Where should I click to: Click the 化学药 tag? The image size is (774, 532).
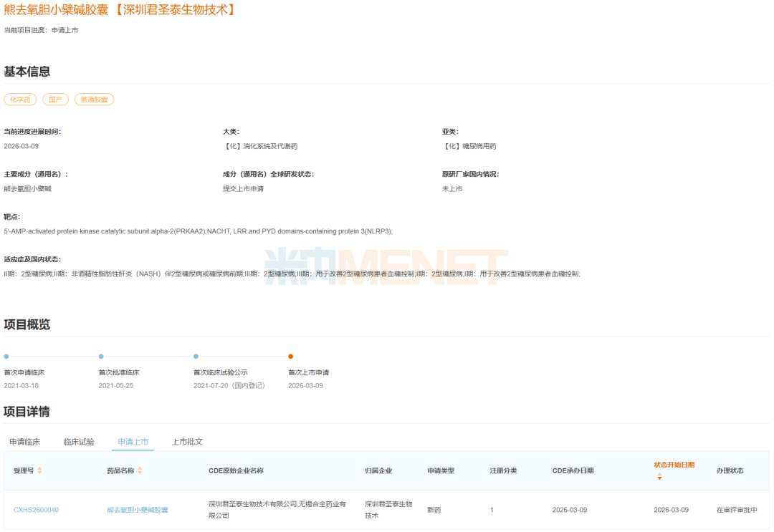tap(20, 100)
